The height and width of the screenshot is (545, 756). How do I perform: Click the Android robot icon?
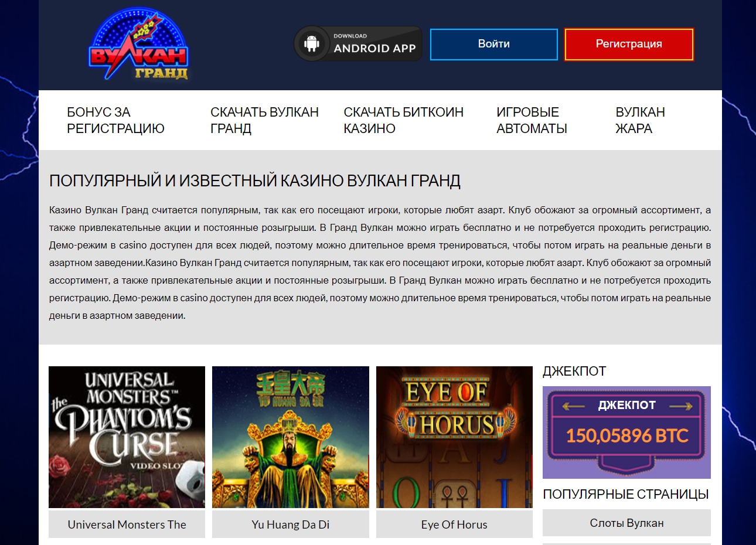(312, 43)
